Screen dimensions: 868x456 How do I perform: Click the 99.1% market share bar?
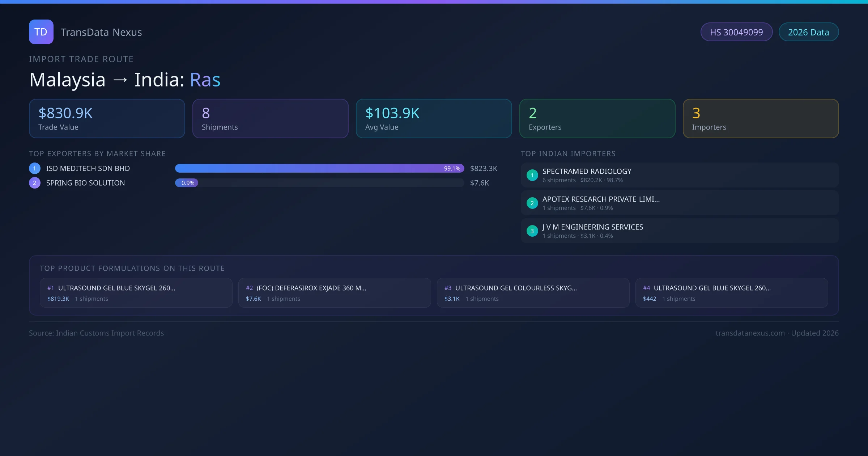pos(319,168)
